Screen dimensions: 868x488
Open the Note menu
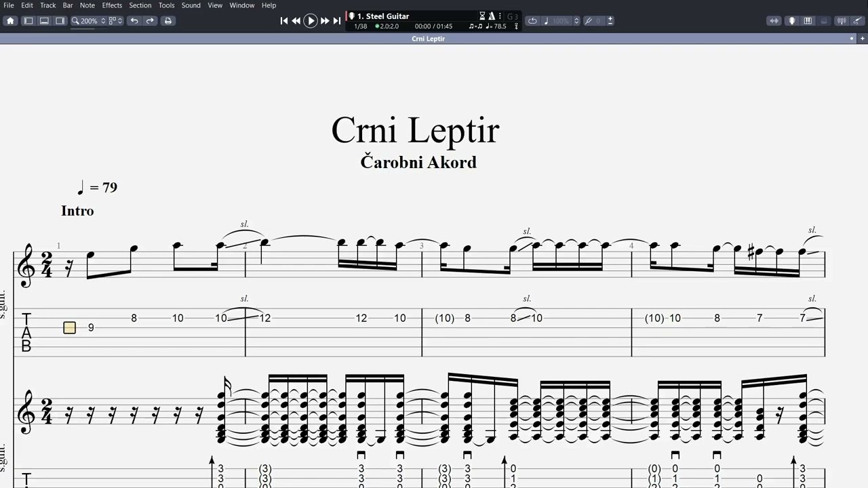(x=87, y=5)
